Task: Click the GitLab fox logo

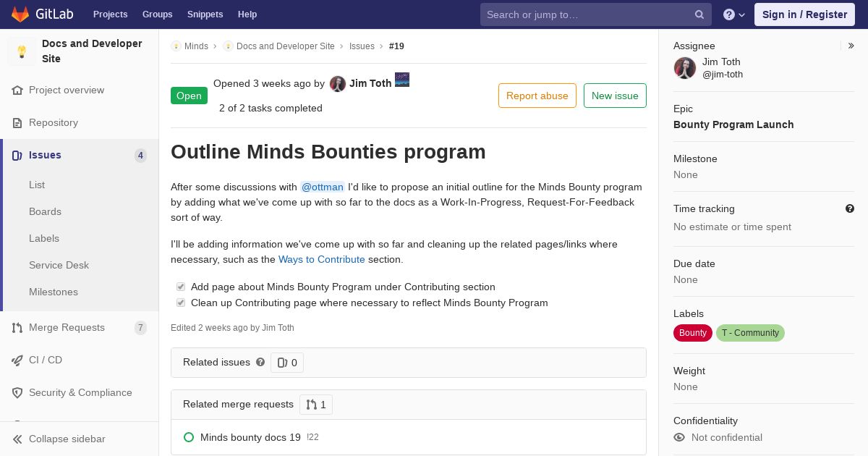Action: (20, 14)
